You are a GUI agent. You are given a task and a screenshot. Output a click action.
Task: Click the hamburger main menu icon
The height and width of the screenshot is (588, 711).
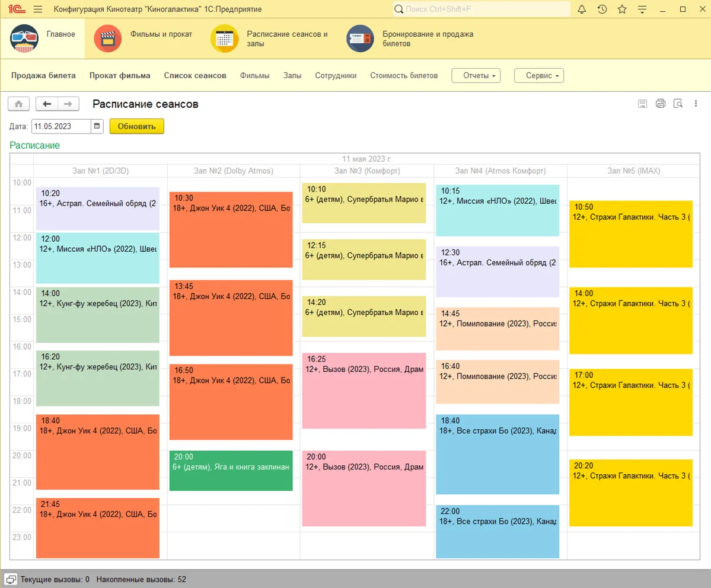[x=38, y=9]
